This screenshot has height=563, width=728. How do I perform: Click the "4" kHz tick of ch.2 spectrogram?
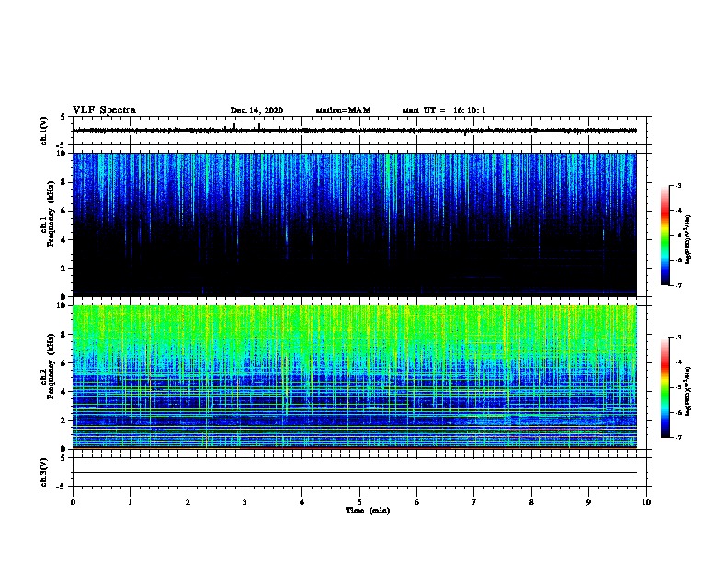(64, 392)
